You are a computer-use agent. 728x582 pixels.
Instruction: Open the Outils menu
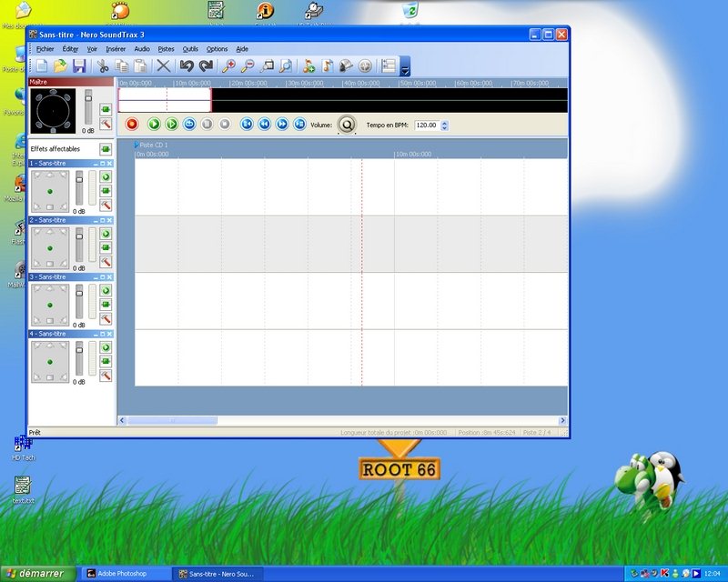click(x=190, y=49)
